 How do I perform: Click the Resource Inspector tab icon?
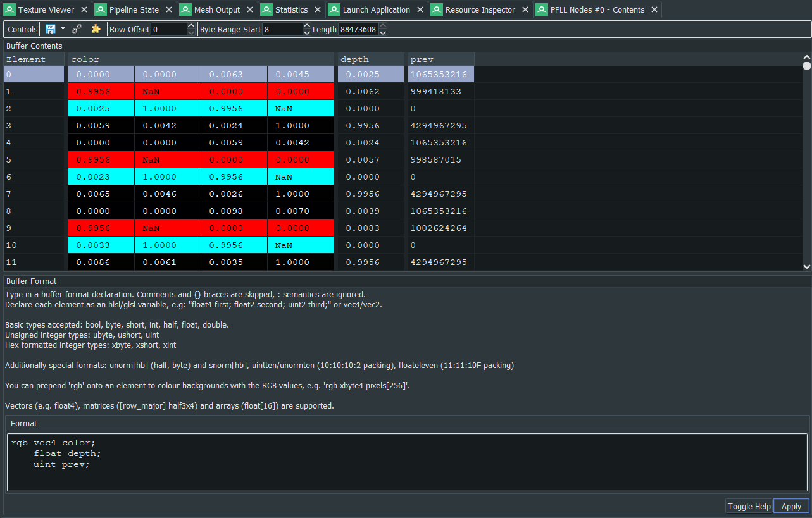click(437, 10)
